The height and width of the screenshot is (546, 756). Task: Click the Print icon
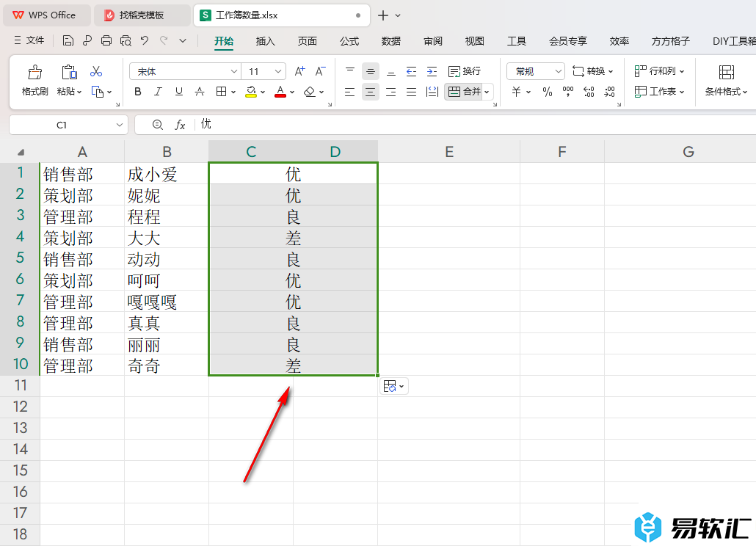[x=106, y=41]
